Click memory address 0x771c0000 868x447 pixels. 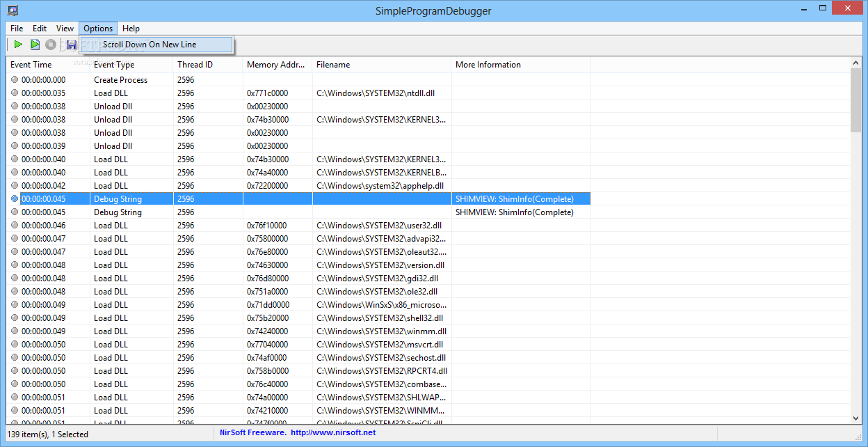click(x=268, y=93)
